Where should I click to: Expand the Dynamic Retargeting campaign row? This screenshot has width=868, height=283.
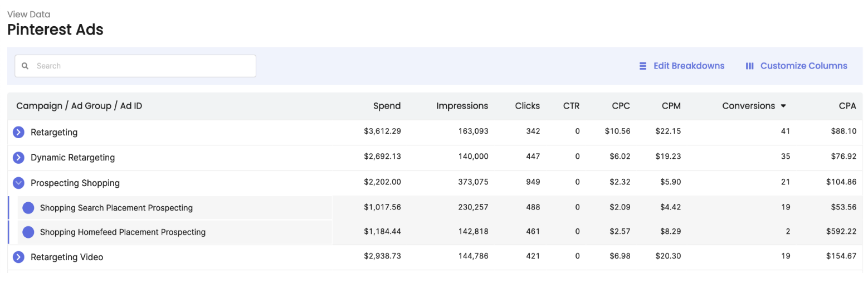(18, 158)
